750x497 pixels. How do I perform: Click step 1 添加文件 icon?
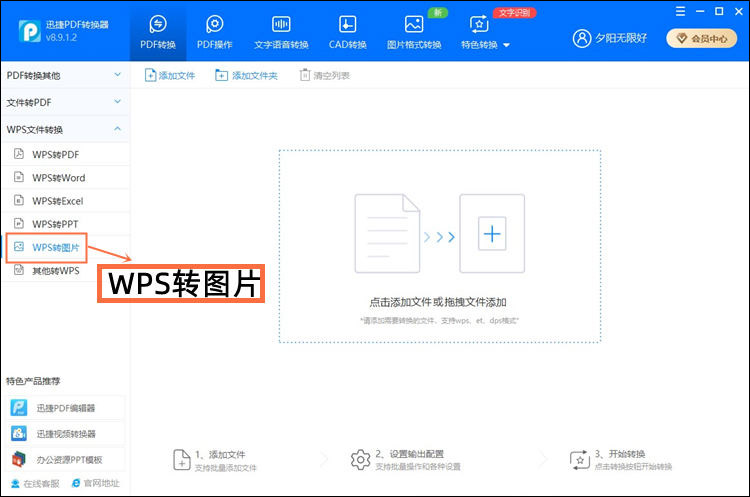click(x=181, y=460)
